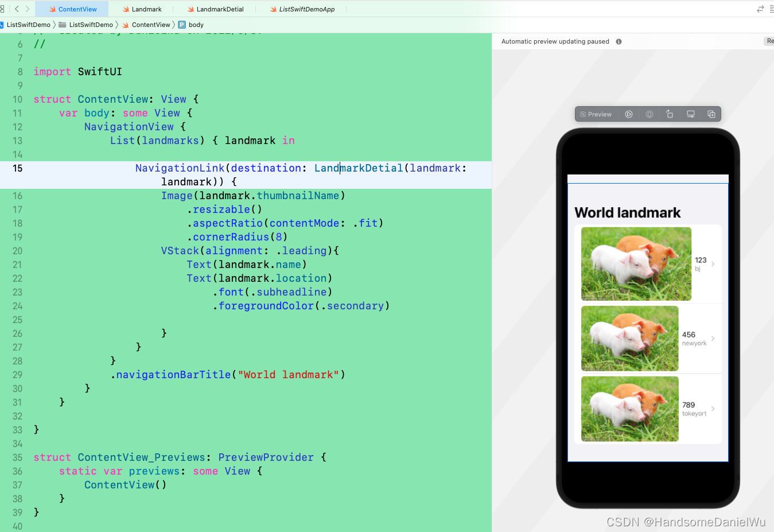
Task: Start live preview with the play icon
Action: [x=629, y=114]
